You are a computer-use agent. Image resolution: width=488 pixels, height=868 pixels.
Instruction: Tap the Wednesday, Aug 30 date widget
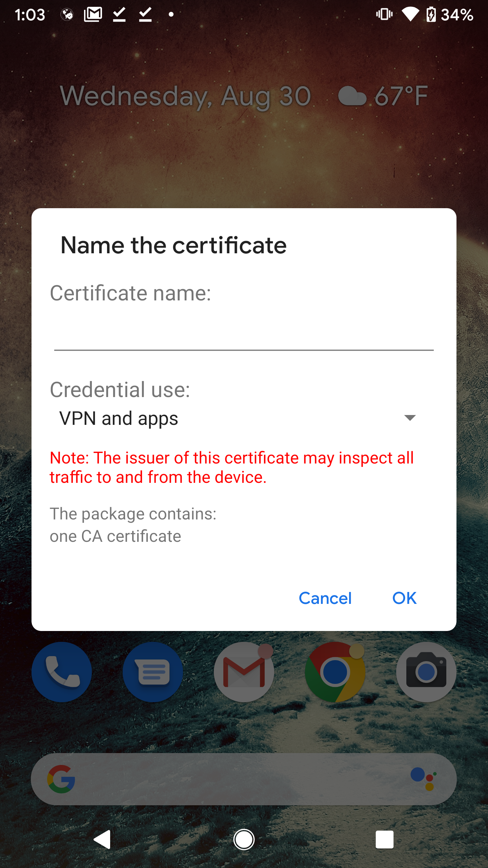click(185, 97)
